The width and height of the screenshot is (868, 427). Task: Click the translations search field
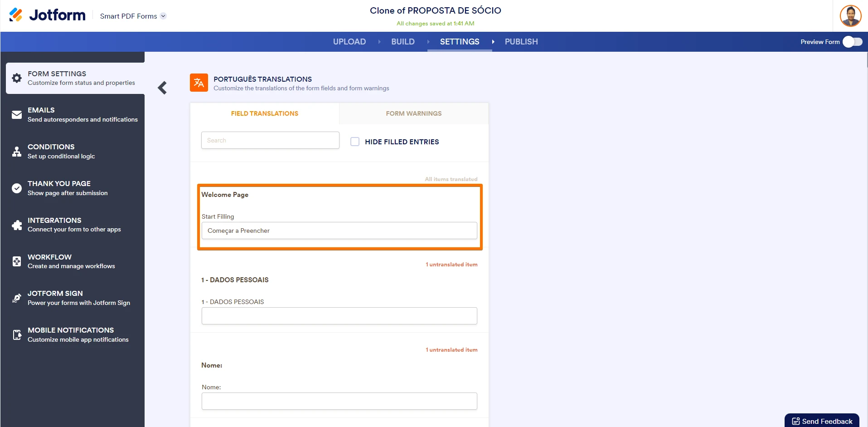pyautogui.click(x=270, y=140)
